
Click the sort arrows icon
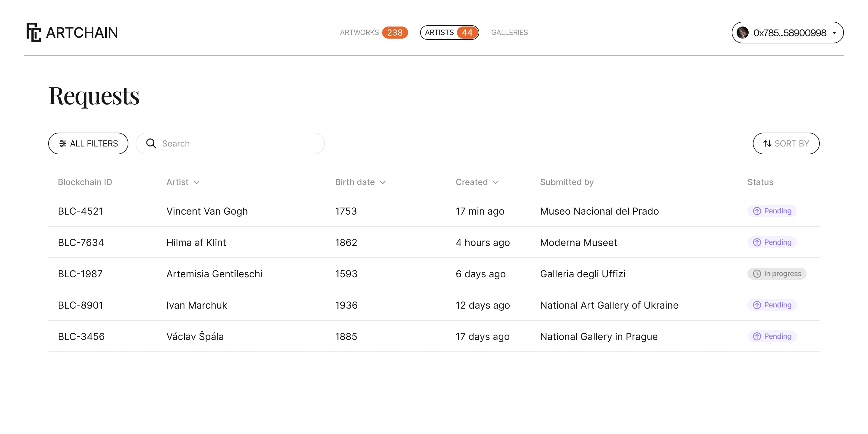(x=767, y=143)
